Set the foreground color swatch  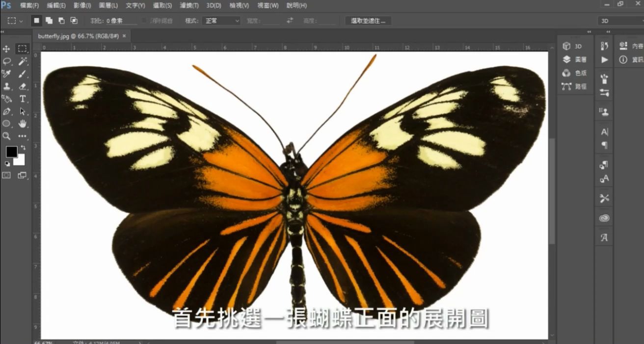pos(11,151)
